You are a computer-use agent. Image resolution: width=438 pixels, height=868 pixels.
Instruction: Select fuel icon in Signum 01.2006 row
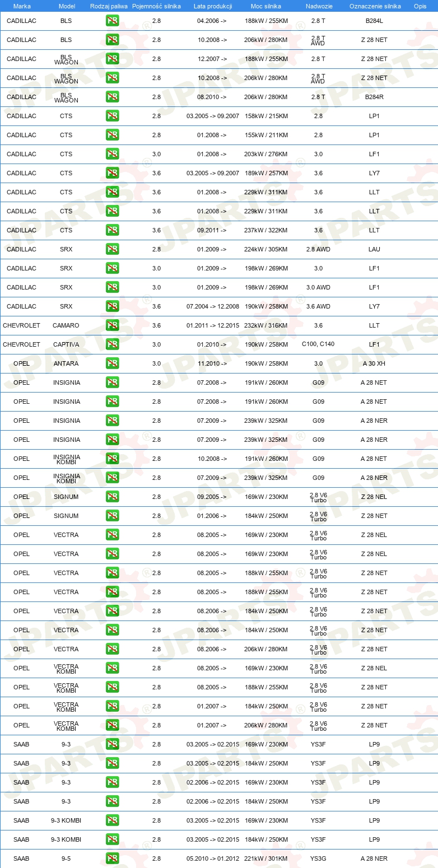[x=112, y=516]
